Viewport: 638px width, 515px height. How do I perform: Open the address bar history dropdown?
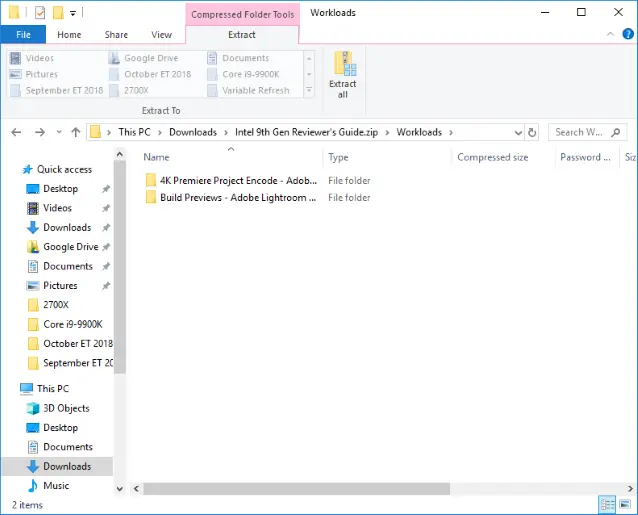click(x=518, y=133)
